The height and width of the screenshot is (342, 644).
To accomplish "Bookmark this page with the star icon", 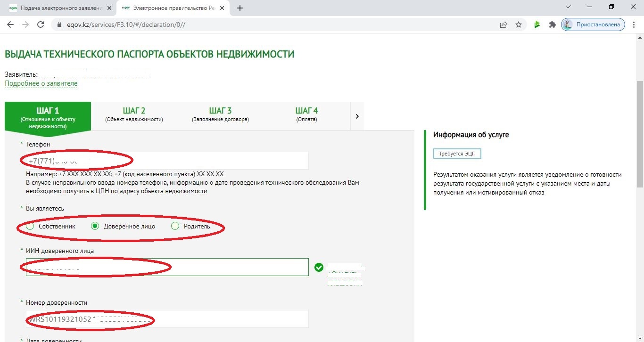I will [519, 24].
